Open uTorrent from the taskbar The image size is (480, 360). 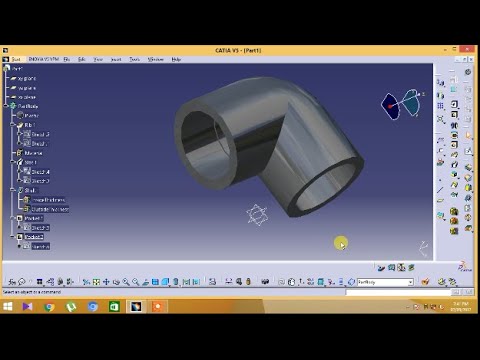[x=71, y=306]
